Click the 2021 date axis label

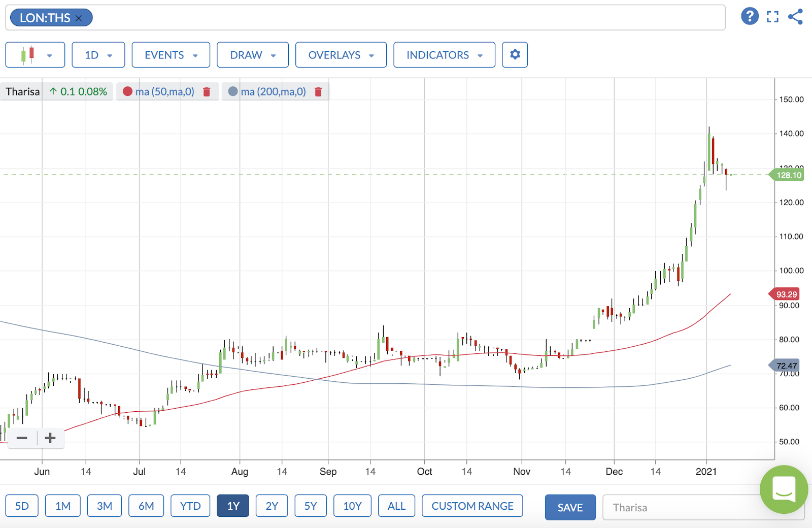pos(706,472)
